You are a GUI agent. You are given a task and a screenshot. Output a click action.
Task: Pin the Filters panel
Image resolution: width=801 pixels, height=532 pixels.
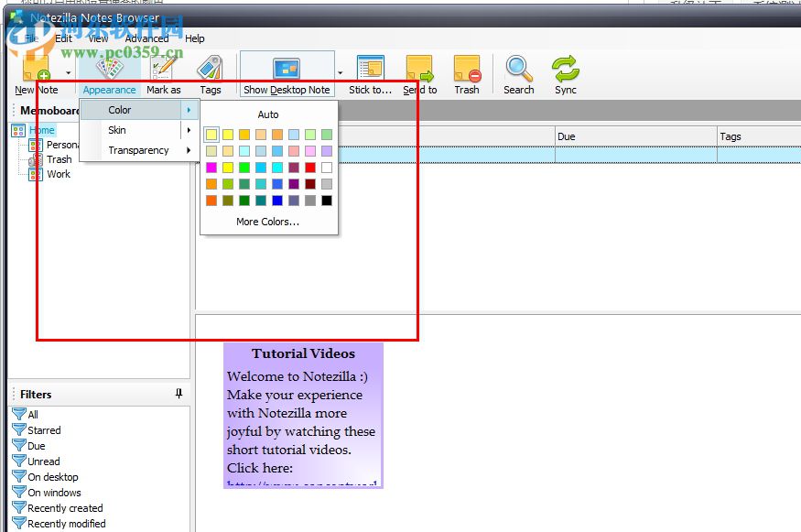click(179, 393)
